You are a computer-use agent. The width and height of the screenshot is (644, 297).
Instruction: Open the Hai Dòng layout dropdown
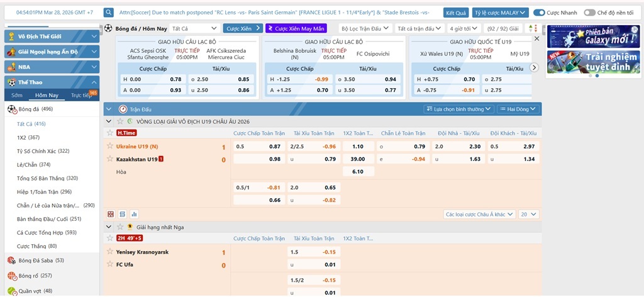coord(518,109)
